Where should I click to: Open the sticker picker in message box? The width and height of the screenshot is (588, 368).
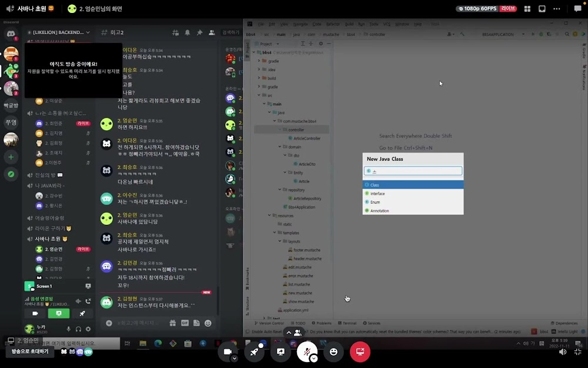click(x=196, y=323)
